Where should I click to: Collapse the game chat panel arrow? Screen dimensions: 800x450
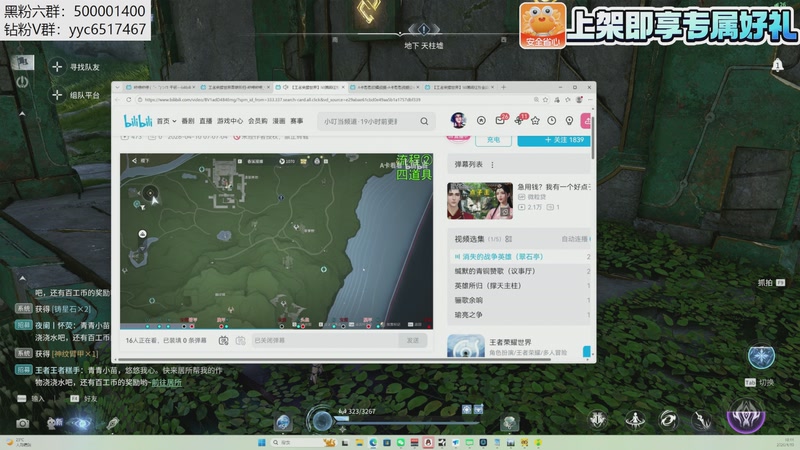pos(22,279)
